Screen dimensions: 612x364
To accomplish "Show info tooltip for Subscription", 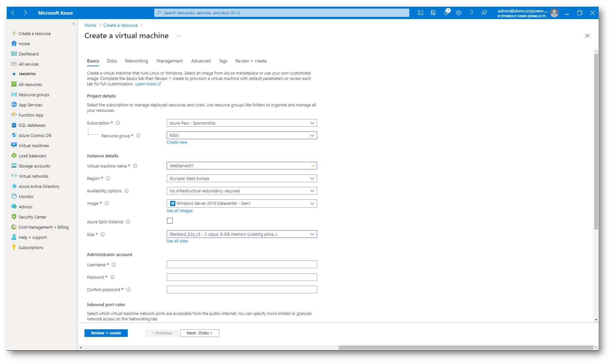I will click(x=118, y=123).
